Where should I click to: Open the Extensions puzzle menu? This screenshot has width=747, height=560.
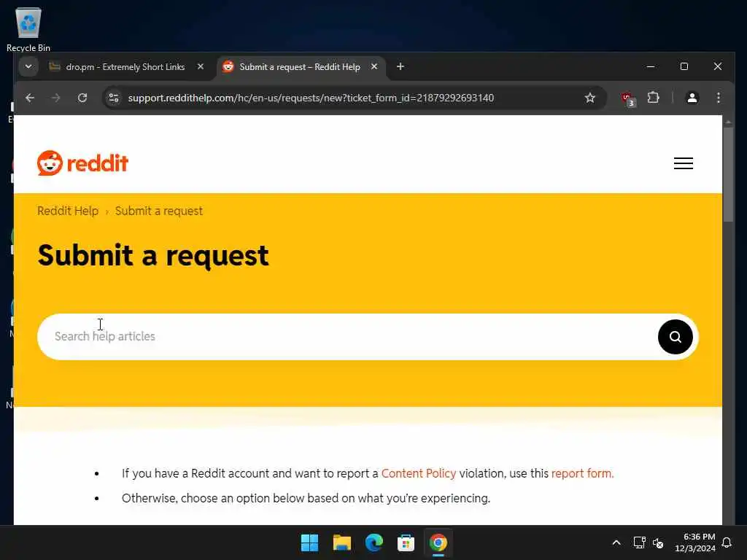(x=653, y=98)
